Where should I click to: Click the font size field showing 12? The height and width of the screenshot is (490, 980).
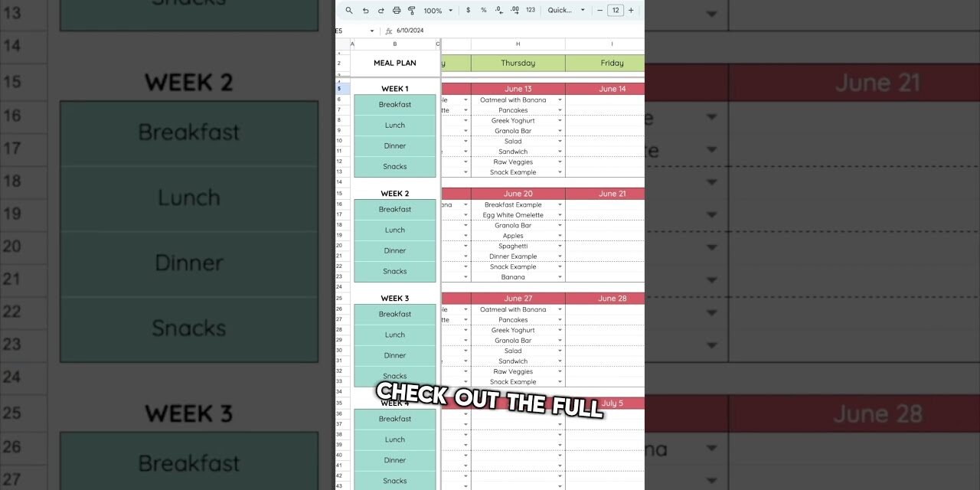(x=616, y=10)
